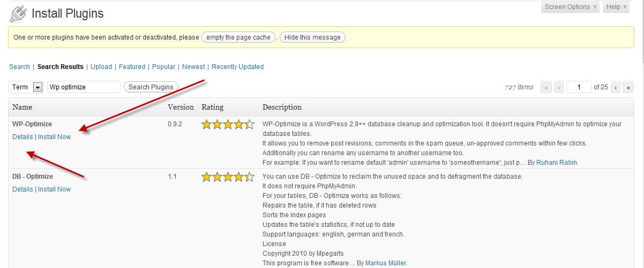This screenshot has width=644, height=268.
Task: Click 'It does not require PhpMyAdmin.' line
Action: 309,186
